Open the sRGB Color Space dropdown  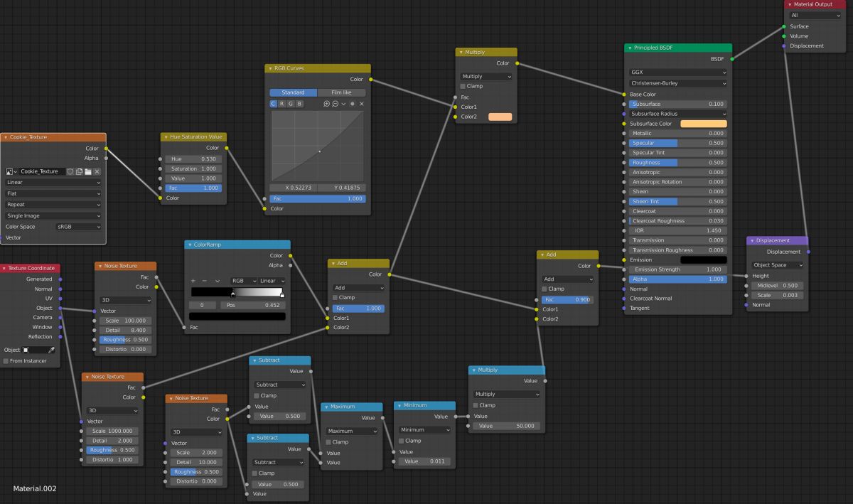point(79,227)
